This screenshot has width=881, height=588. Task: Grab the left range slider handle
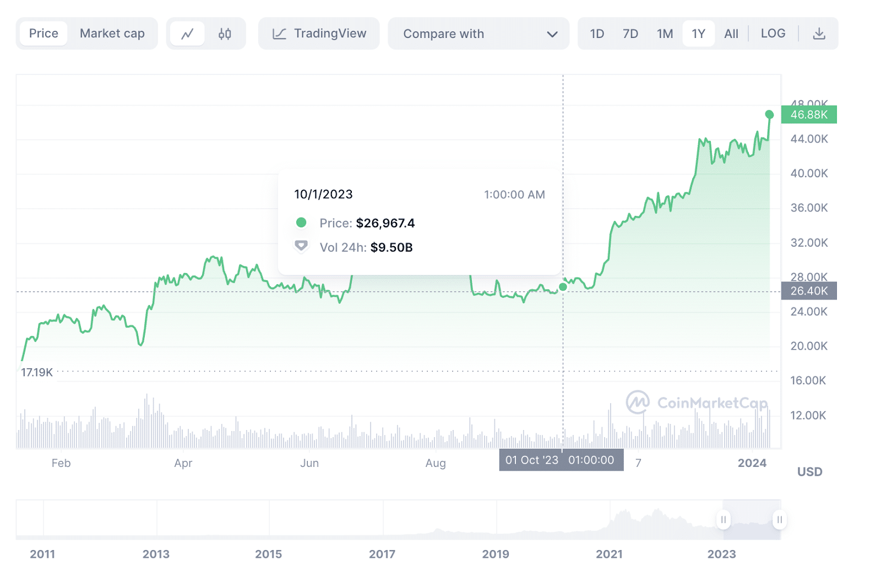723,520
